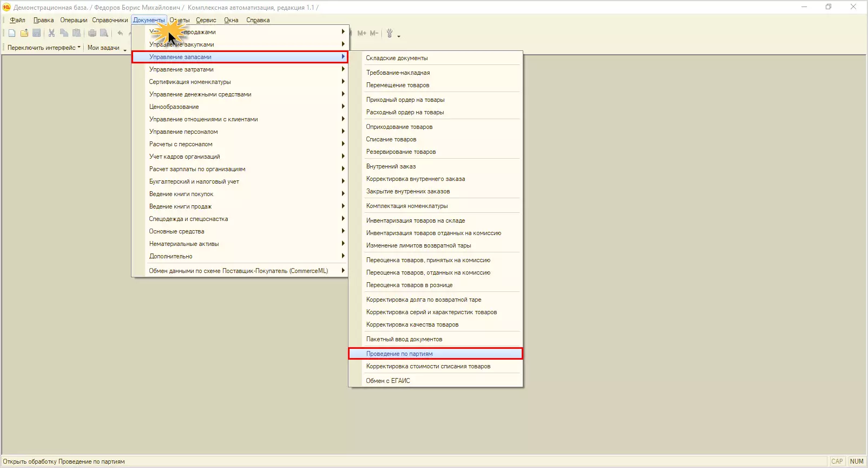Choose Оприходование товаров item
This screenshot has height=468, width=868.
436,127
